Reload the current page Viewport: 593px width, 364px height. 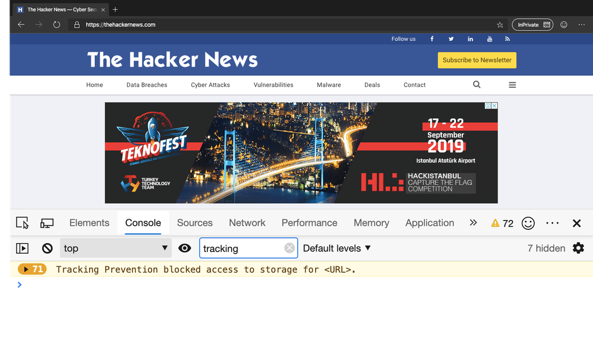[x=56, y=24]
